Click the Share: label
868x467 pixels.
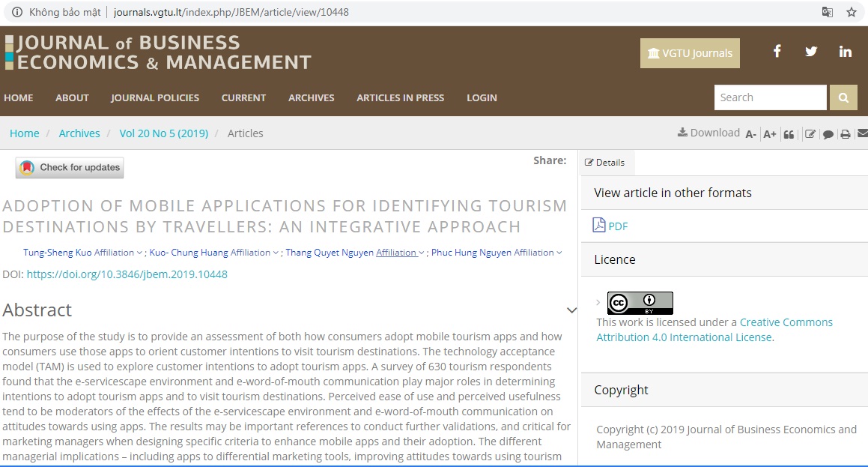[550, 160]
